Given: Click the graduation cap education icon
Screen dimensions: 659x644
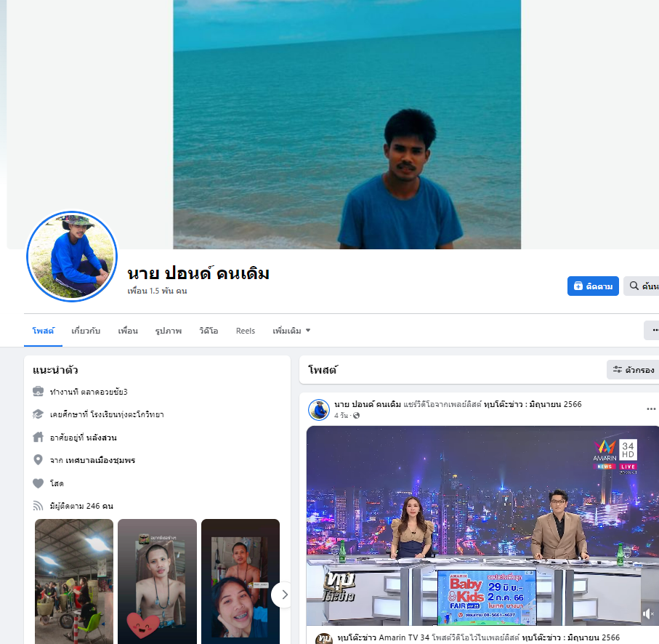Looking at the screenshot, I should click(x=38, y=414).
